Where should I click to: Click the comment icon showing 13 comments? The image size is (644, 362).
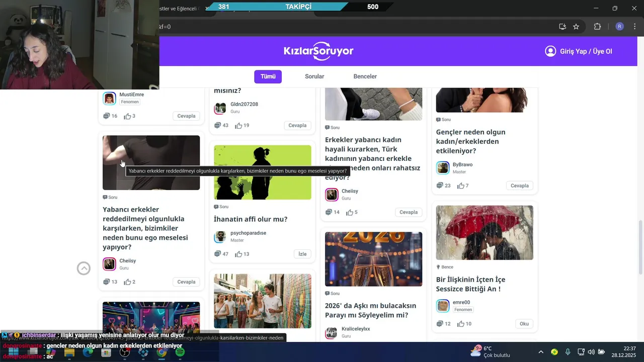click(106, 282)
